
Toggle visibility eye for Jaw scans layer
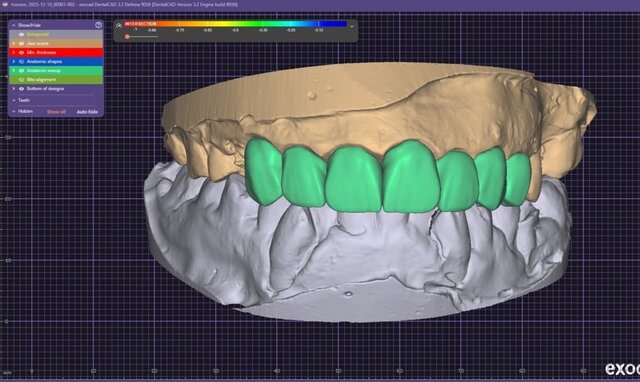pos(22,43)
